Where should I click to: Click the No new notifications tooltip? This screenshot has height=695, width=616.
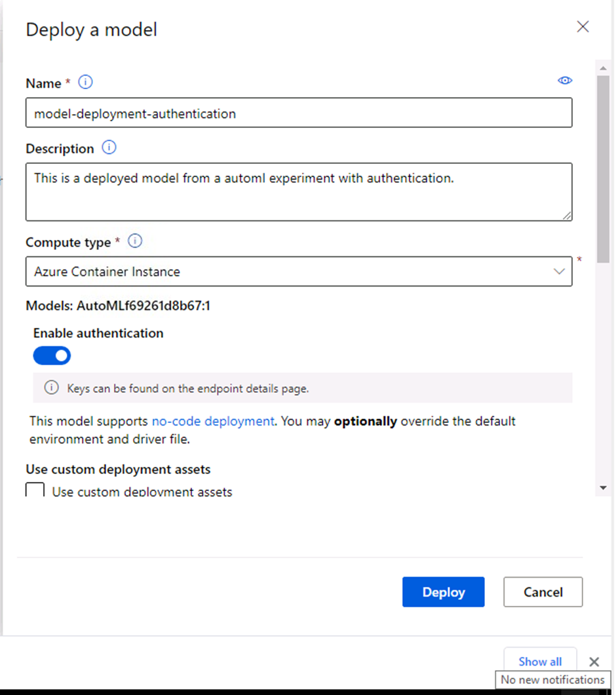coord(552,679)
